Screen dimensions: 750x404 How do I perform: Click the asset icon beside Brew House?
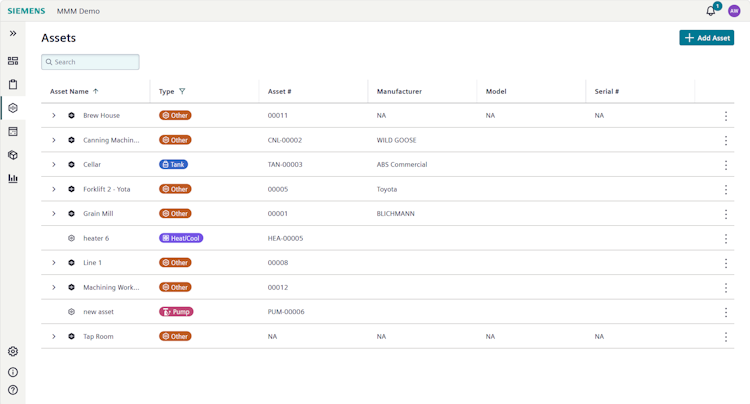(x=71, y=115)
